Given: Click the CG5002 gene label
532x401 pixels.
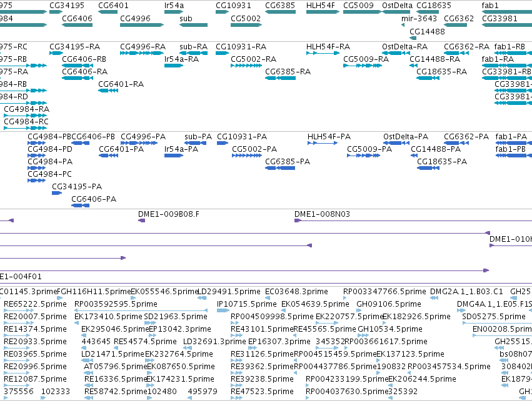Looking at the screenshot, I should tap(246, 18).
